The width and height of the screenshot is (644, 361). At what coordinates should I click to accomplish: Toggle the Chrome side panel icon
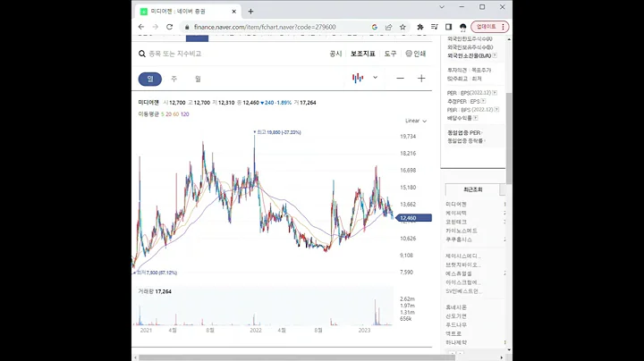[448, 27]
